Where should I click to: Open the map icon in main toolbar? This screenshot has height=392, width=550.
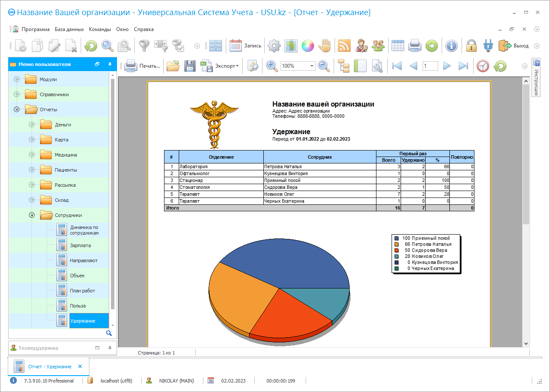291,46
